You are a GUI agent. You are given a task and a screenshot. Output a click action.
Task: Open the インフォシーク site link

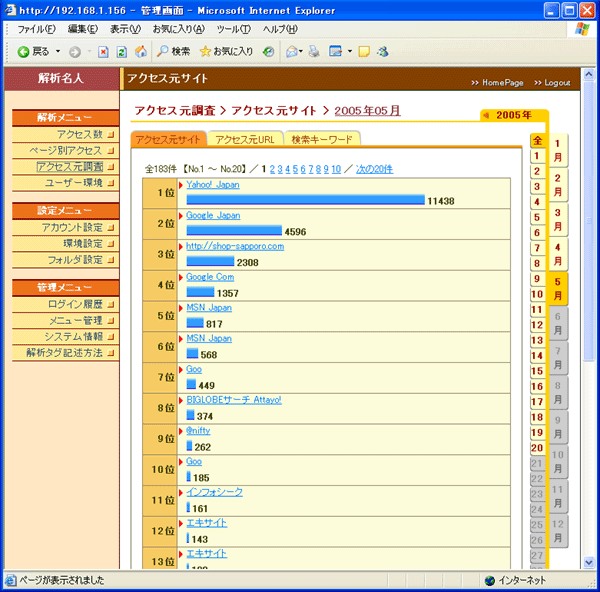point(214,492)
